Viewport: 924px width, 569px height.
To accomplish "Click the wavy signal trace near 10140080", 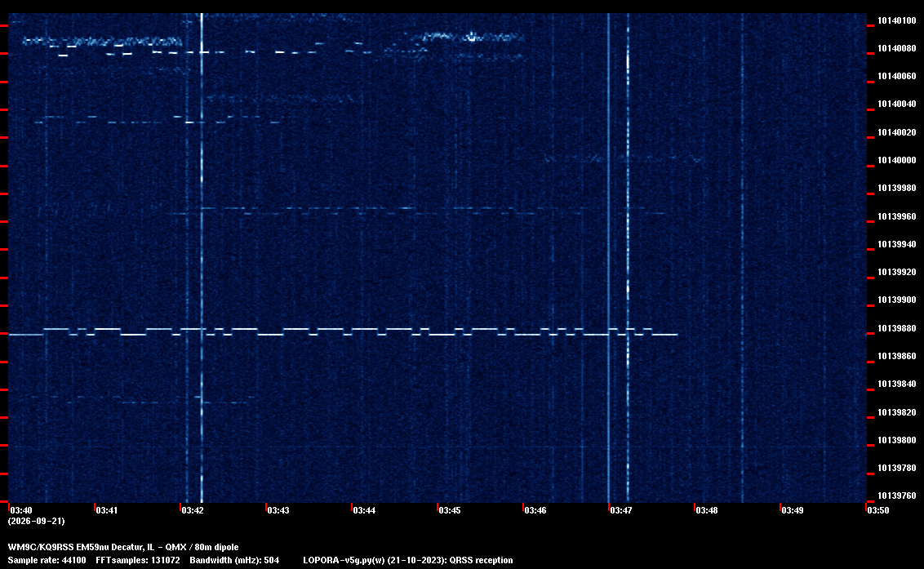I will (x=103, y=42).
